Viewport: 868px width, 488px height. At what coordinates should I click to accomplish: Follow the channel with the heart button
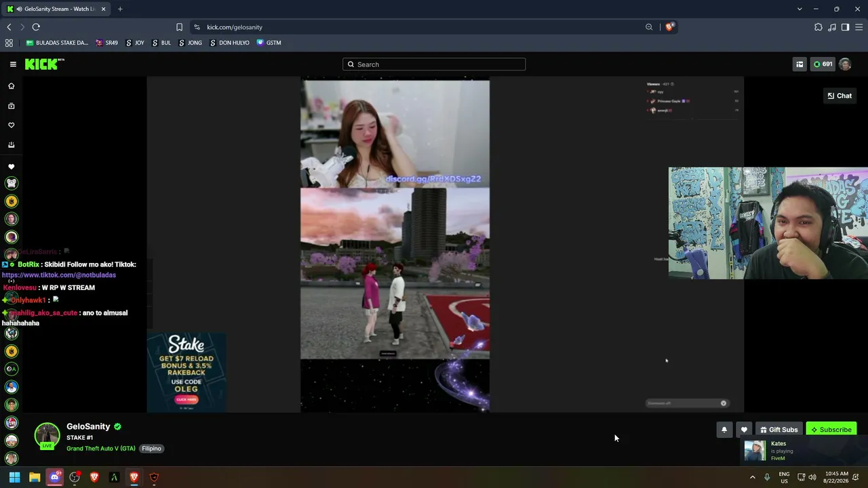coord(744,430)
